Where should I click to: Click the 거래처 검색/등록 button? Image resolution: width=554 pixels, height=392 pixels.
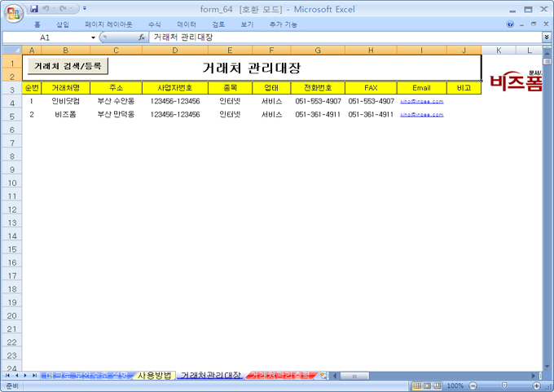click(x=68, y=66)
